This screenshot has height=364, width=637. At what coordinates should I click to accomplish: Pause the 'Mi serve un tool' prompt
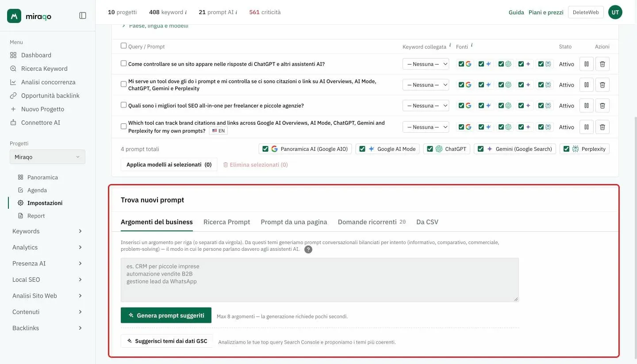(587, 84)
